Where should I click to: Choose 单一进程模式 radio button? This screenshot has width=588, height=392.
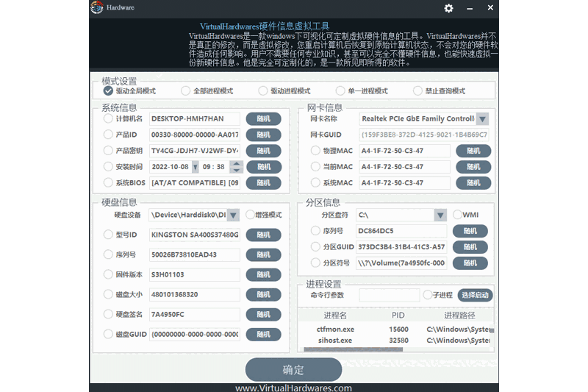340,91
